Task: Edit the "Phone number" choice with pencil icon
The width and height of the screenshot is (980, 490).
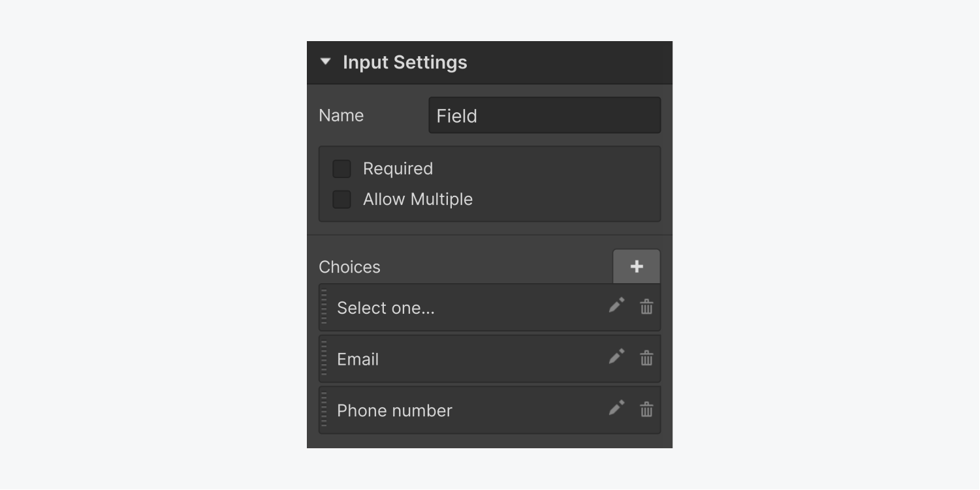Action: click(x=616, y=410)
